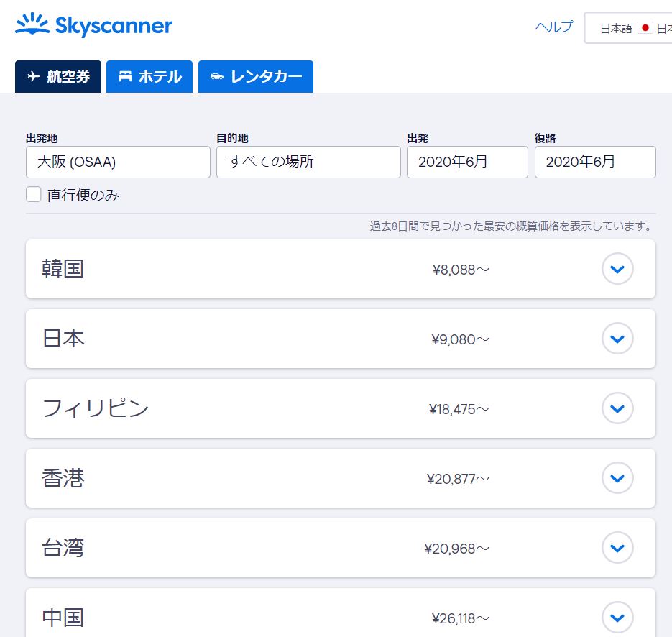The image size is (672, 637).
Task: Click the 目的地 すべての場所 field
Action: 308,162
